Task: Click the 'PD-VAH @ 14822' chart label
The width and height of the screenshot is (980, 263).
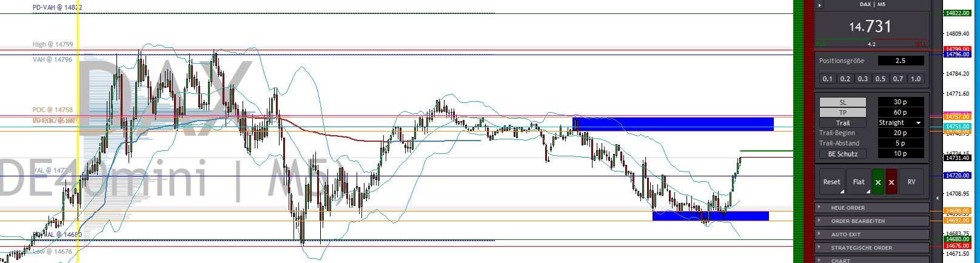Action: 58,7
